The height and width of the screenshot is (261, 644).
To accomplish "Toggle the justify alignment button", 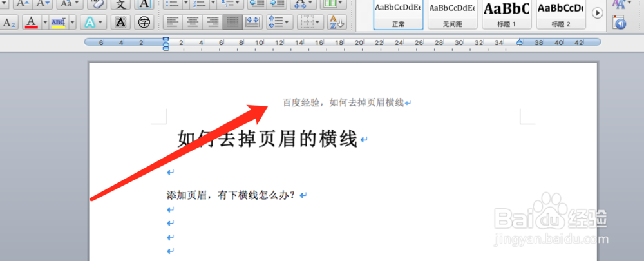I will pyautogui.click(x=232, y=23).
